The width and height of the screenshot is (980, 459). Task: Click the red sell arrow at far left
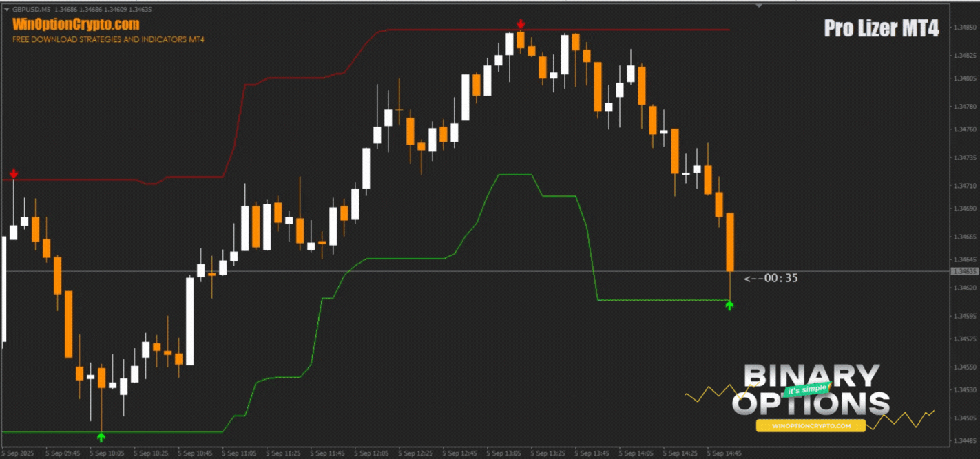point(13,173)
